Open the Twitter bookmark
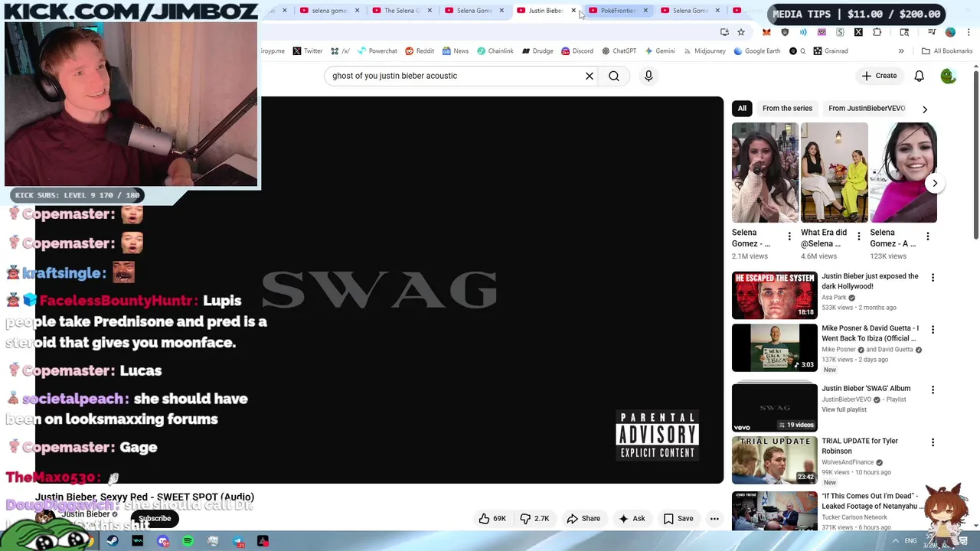 [307, 51]
